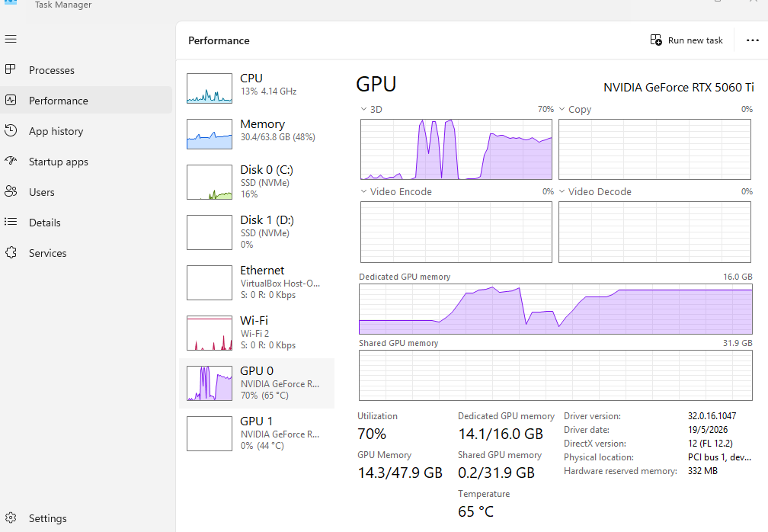Click the Processes icon in sidebar
This screenshot has width=768, height=532.
coord(11,69)
